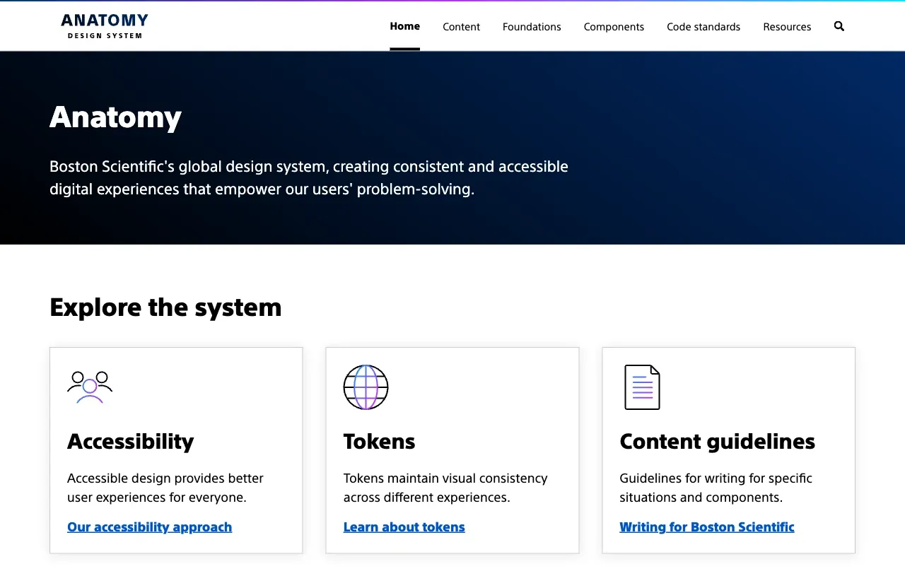This screenshot has height=588, width=905.
Task: Click the Explore the system heading
Action: [165, 307]
